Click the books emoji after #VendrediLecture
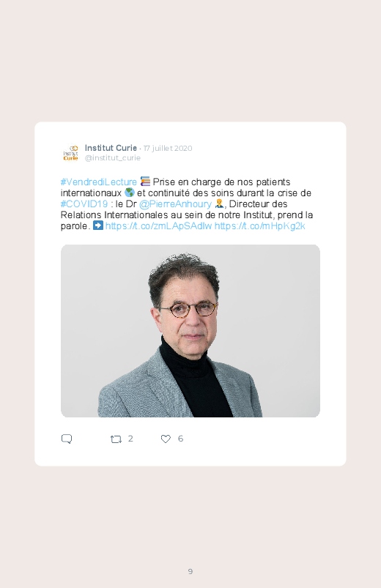Screen dimensions: 381x588 coord(145,182)
